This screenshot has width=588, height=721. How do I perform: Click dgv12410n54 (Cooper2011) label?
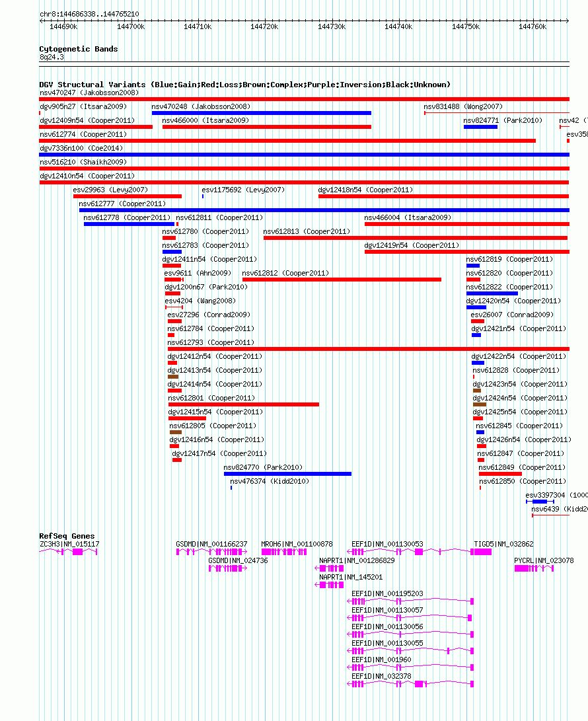pyautogui.click(x=87, y=175)
